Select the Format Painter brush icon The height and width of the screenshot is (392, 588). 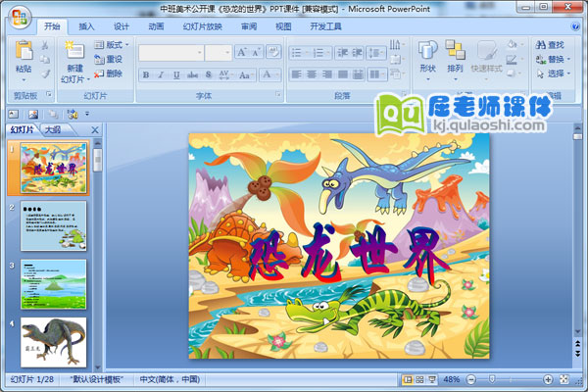pos(45,73)
